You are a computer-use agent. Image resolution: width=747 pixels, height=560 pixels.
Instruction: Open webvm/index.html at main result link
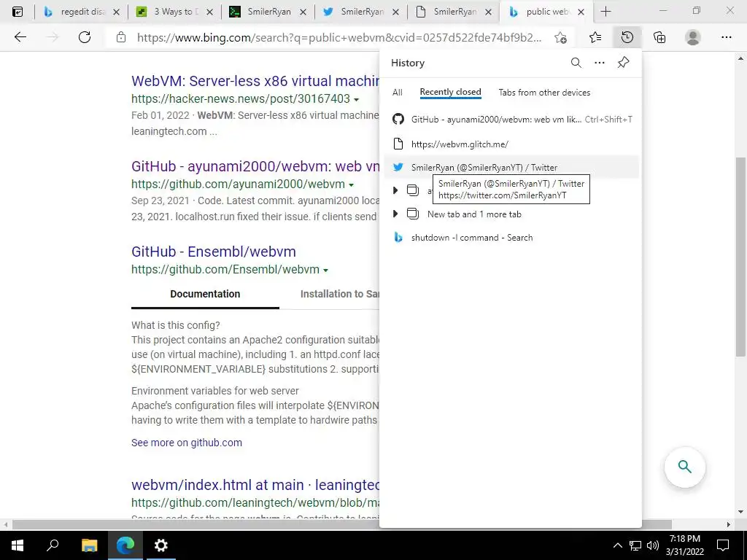[x=255, y=485]
